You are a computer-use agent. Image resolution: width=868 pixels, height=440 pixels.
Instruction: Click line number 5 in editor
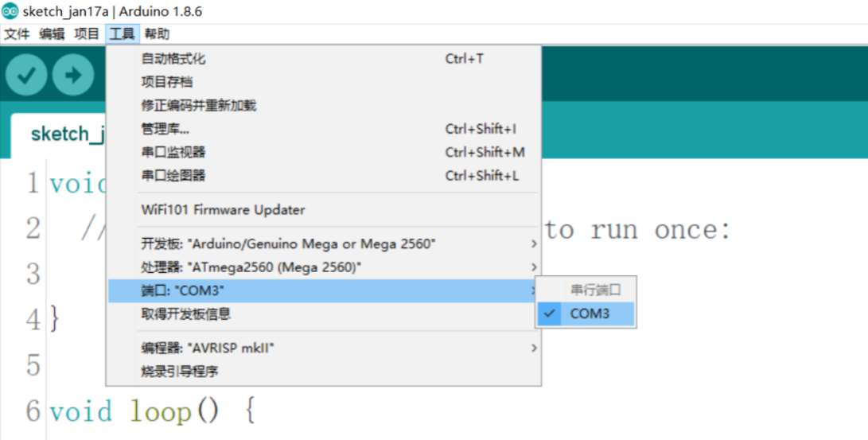33,365
